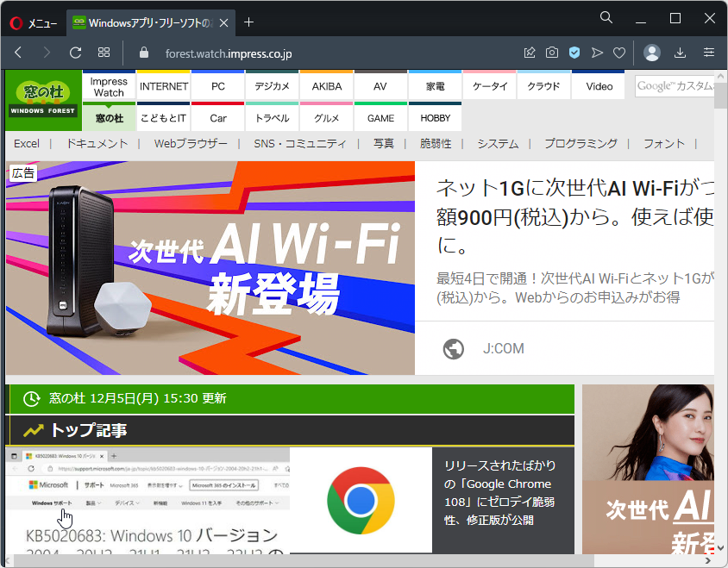Open Easy Setup via the sliders icon
728x568 pixels.
(x=708, y=52)
